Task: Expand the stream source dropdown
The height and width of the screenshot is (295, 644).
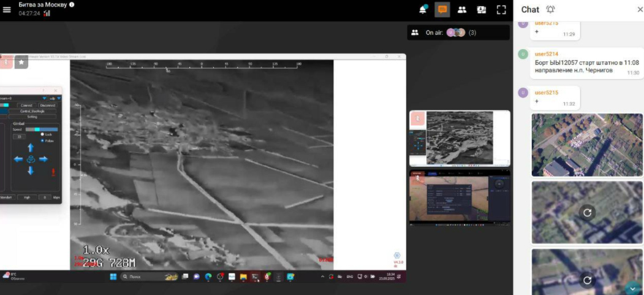Action: click(44, 98)
